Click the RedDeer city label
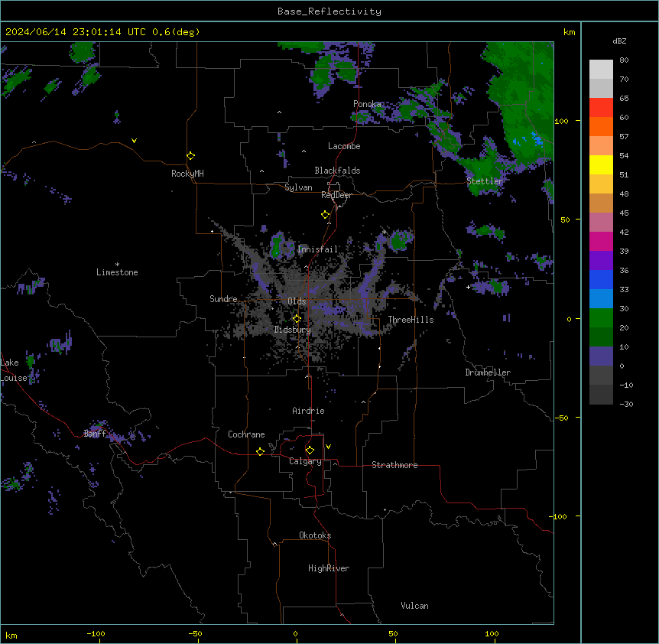 [x=336, y=195]
